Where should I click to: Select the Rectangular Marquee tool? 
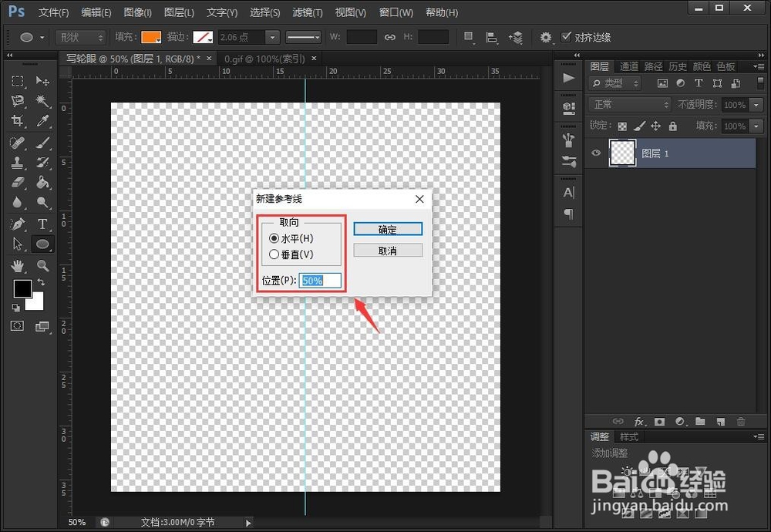pos(18,81)
